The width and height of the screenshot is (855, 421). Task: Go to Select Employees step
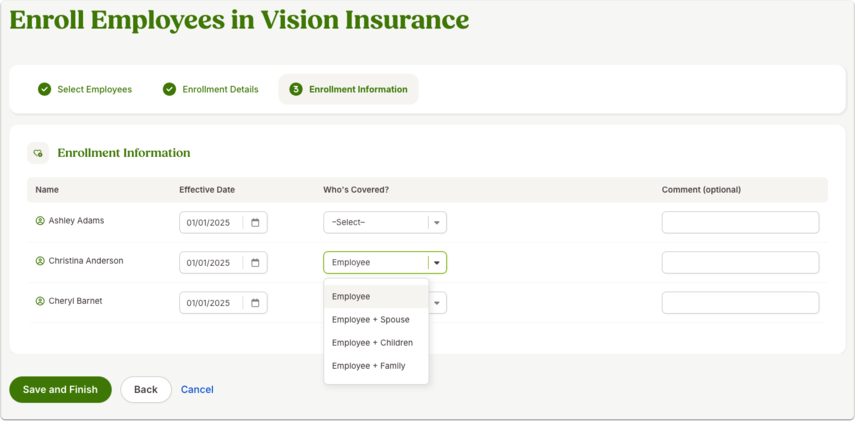click(85, 89)
